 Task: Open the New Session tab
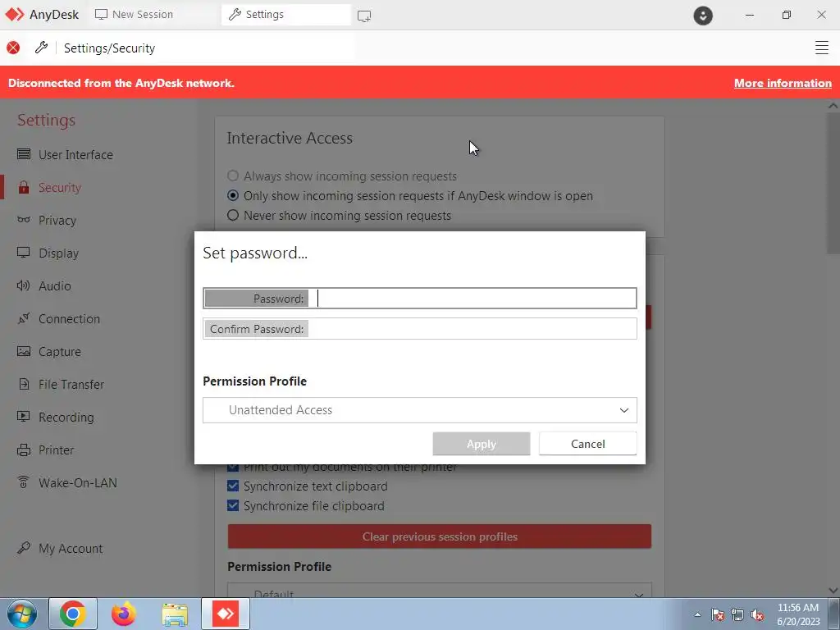point(134,15)
